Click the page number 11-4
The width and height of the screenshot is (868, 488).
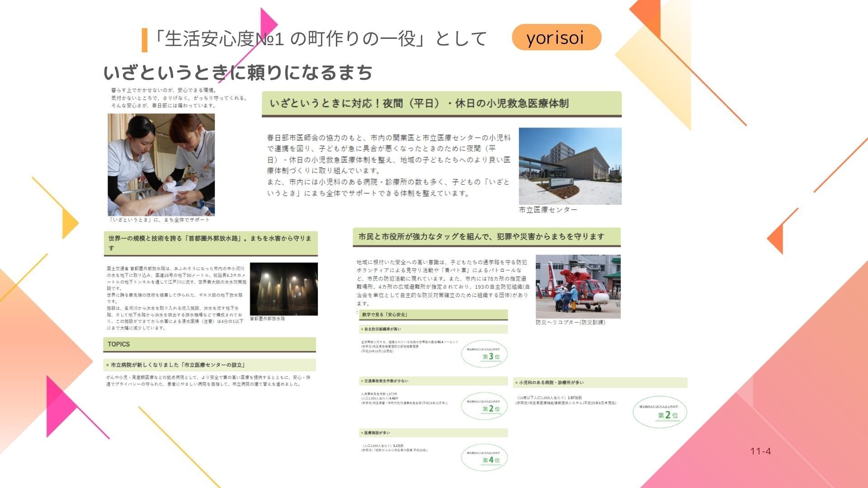coord(760,451)
